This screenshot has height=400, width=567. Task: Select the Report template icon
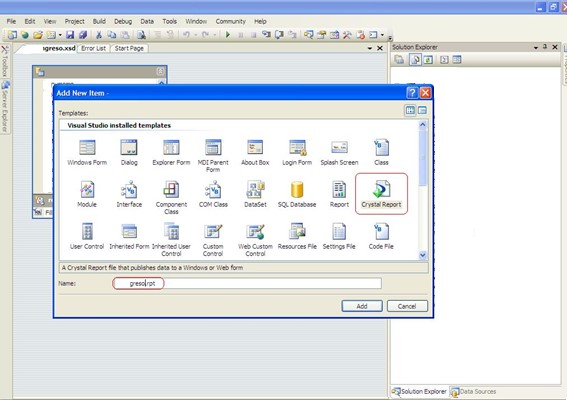[339, 194]
